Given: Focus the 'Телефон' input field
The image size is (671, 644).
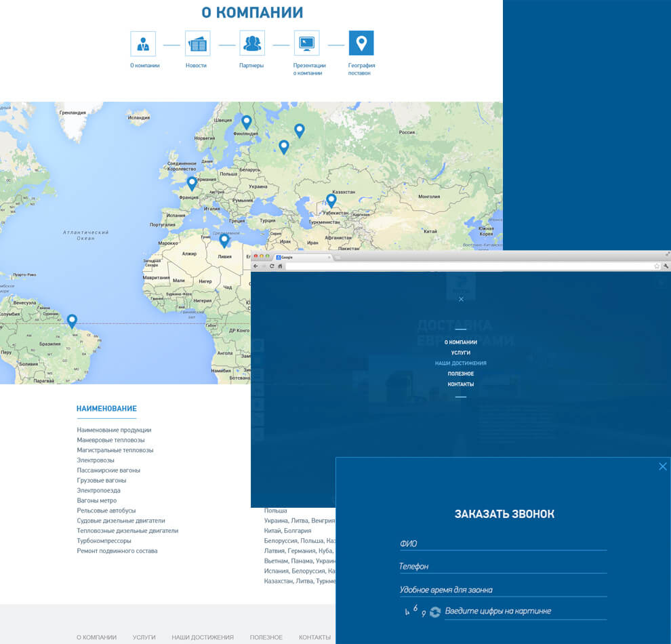Looking at the screenshot, I should [503, 567].
